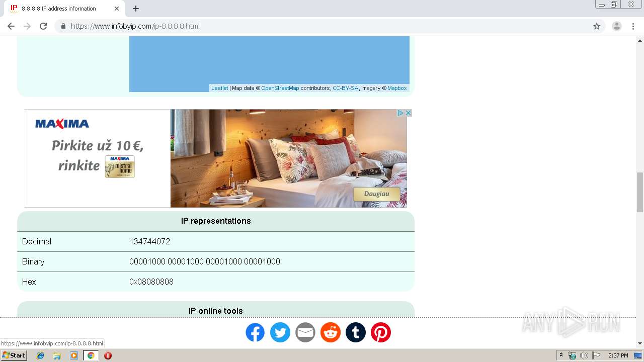Open the Chrome profile avatar
This screenshot has height=362, width=644.
(617, 26)
